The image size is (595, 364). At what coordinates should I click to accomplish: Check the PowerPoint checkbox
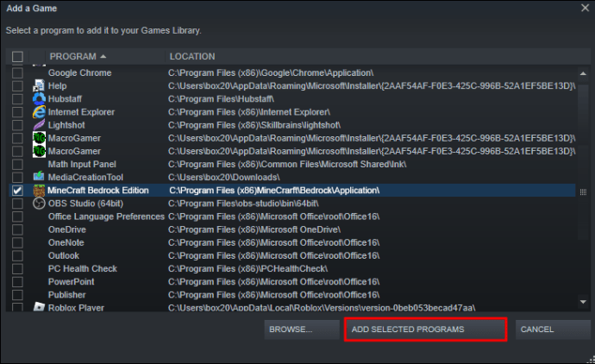point(17,282)
